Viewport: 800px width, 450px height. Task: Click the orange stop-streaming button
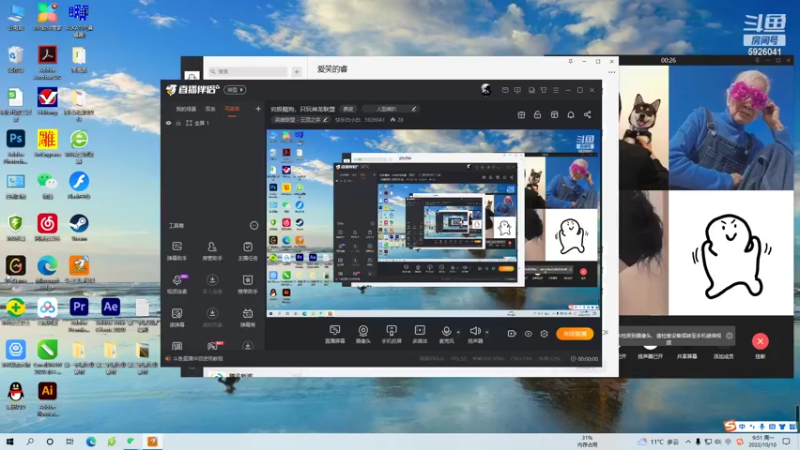tap(574, 334)
